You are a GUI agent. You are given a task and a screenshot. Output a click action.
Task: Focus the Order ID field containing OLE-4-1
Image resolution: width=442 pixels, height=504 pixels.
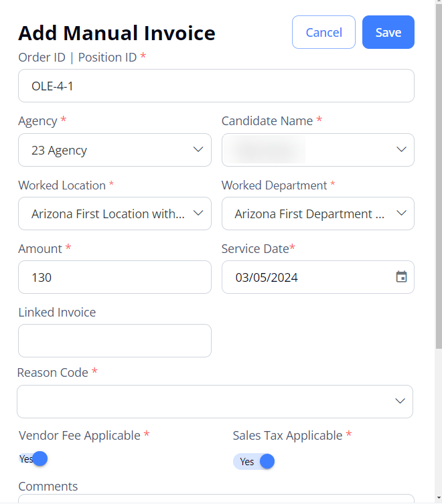[216, 86]
